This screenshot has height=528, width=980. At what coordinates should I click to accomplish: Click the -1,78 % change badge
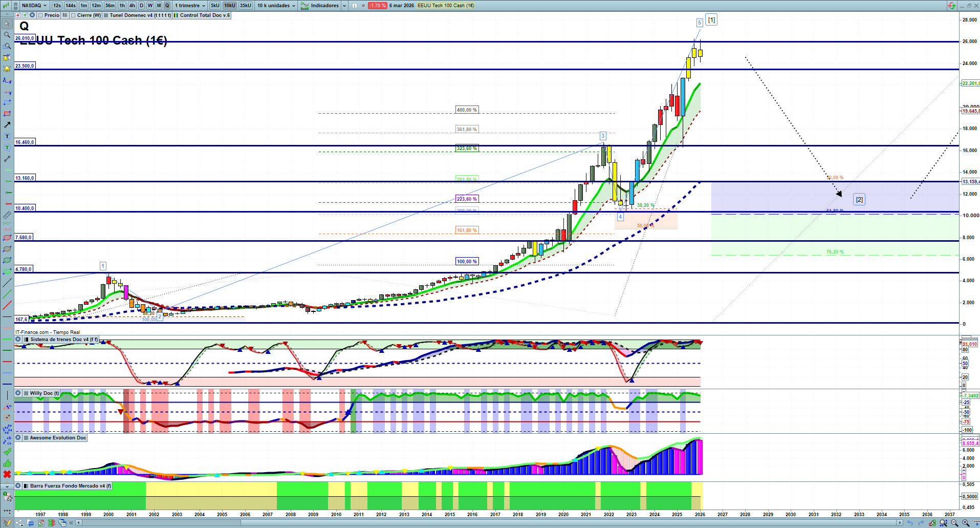pos(378,6)
